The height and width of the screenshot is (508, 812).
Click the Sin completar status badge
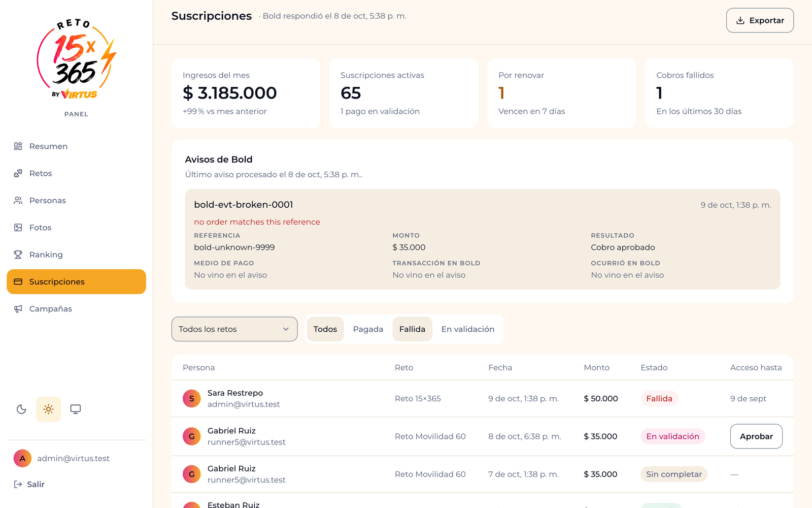pos(674,474)
